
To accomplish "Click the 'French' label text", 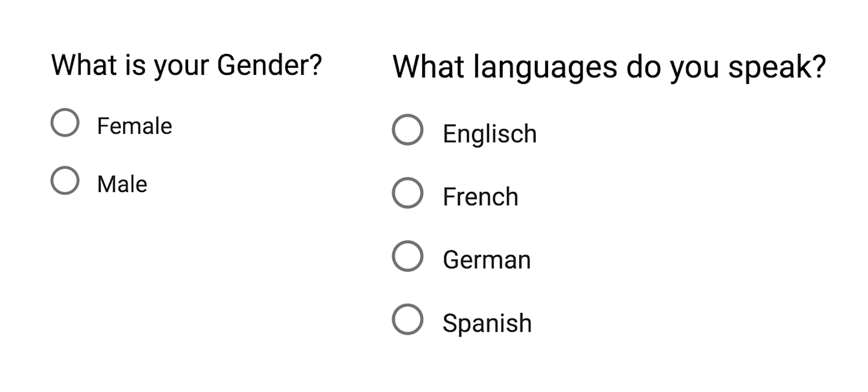I will coord(480,197).
